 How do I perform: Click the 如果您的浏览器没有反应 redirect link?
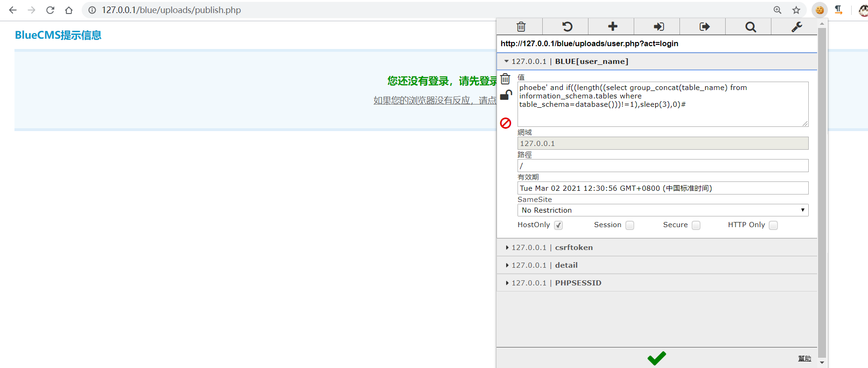(x=435, y=100)
